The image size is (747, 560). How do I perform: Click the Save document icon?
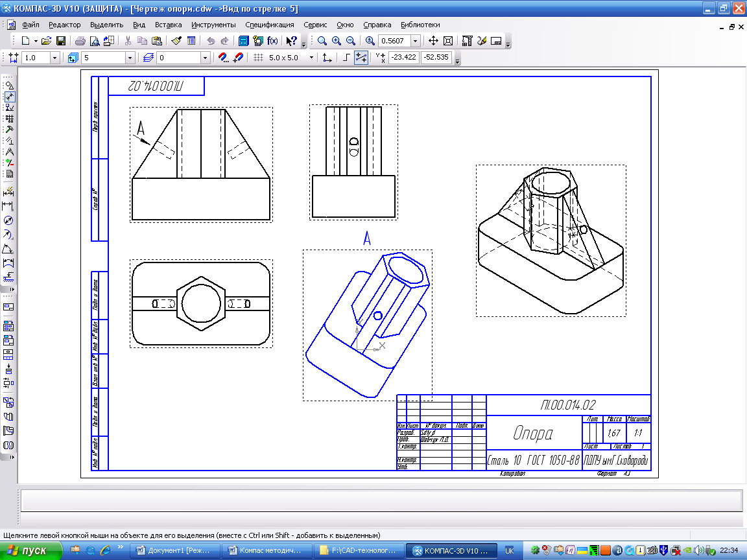60,41
